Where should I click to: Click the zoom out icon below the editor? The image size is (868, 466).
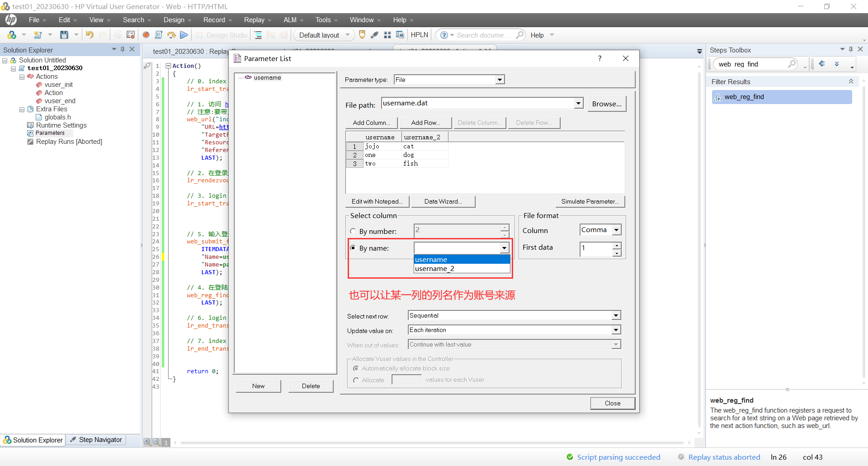click(x=156, y=442)
